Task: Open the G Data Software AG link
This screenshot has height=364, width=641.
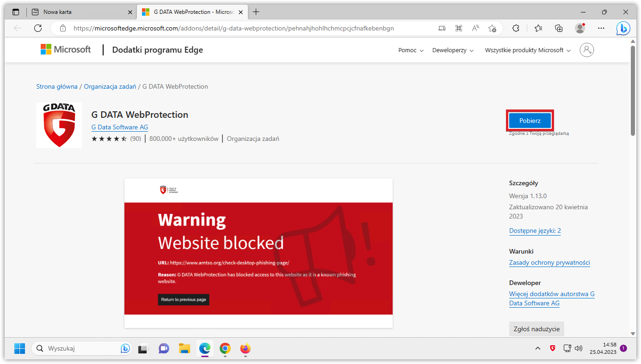Action: tap(120, 127)
